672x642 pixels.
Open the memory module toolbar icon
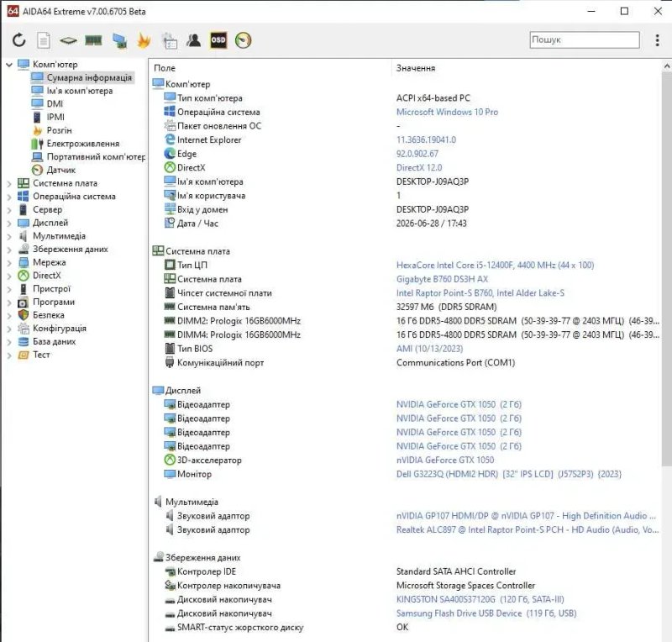click(x=93, y=40)
